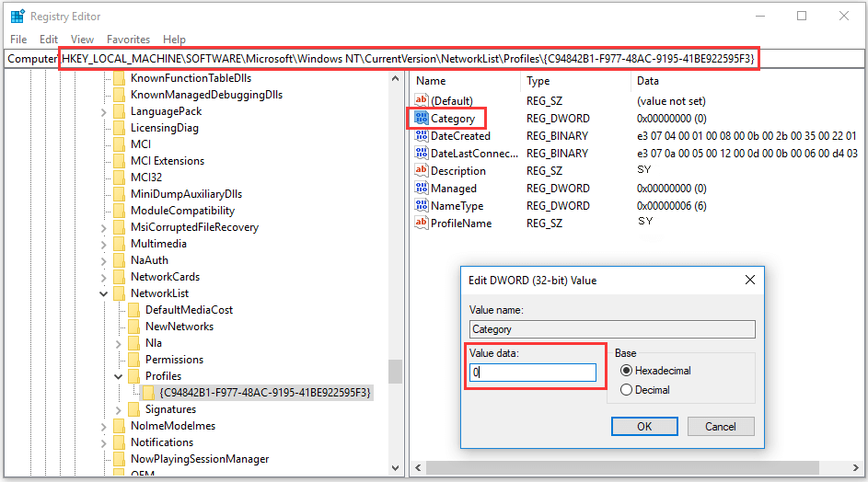The width and height of the screenshot is (868, 482).
Task: Click the (Default) string value icon
Action: click(422, 100)
